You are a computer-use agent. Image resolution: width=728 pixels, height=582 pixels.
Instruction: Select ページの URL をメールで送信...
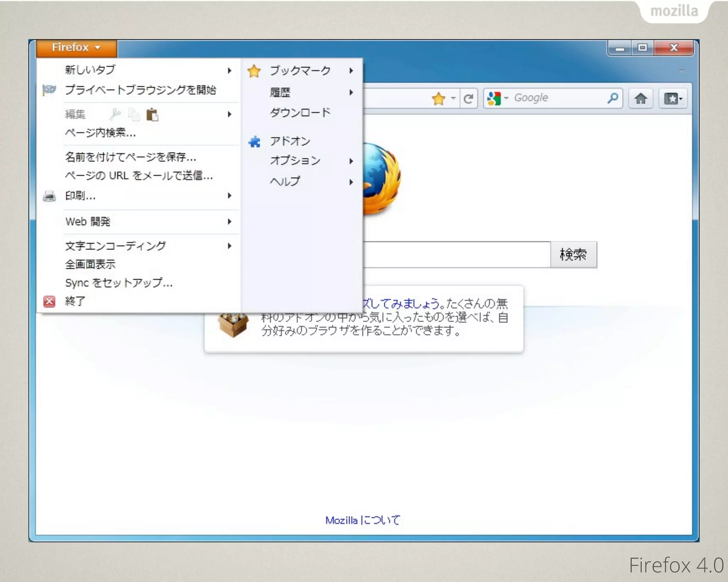tap(139, 176)
